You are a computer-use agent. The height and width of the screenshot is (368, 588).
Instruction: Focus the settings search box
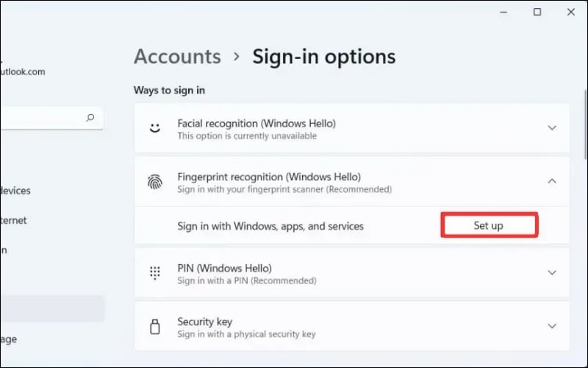coord(44,117)
